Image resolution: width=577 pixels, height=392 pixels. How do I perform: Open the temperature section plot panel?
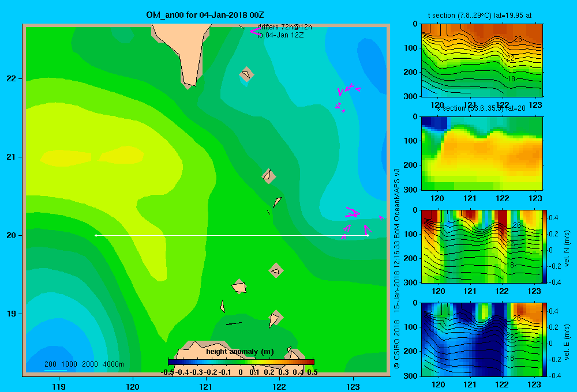[x=482, y=61]
